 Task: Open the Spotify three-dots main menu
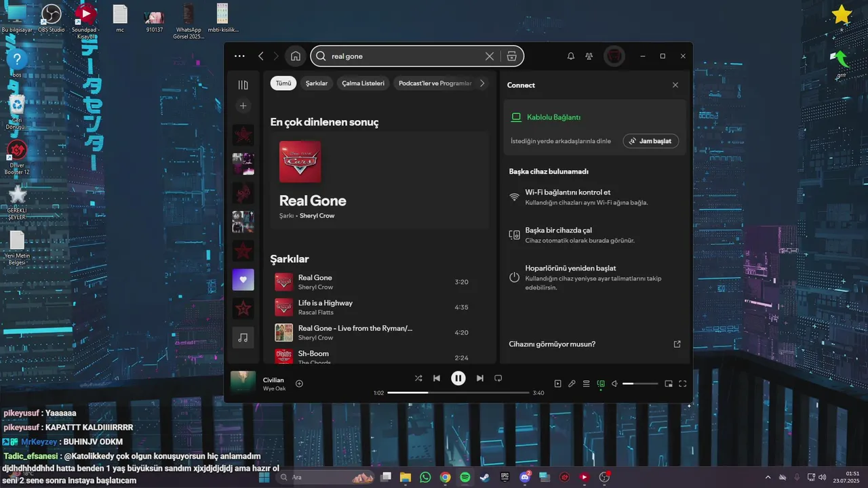pyautogui.click(x=239, y=56)
